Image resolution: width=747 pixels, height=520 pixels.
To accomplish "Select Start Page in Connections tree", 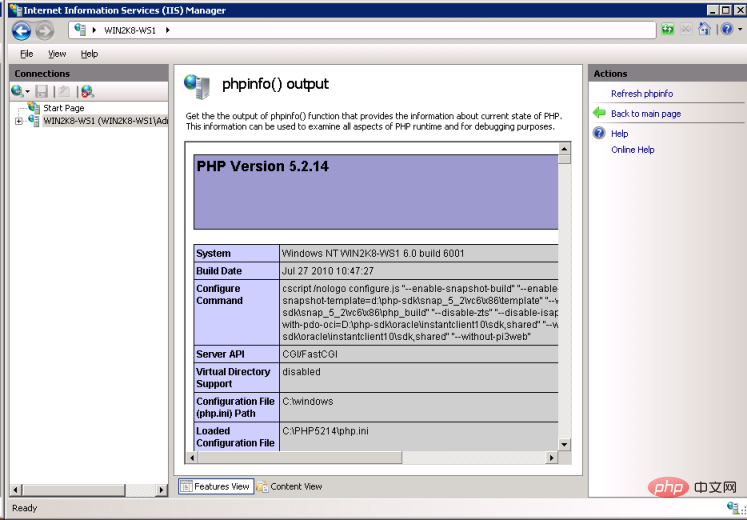I will point(63,108).
